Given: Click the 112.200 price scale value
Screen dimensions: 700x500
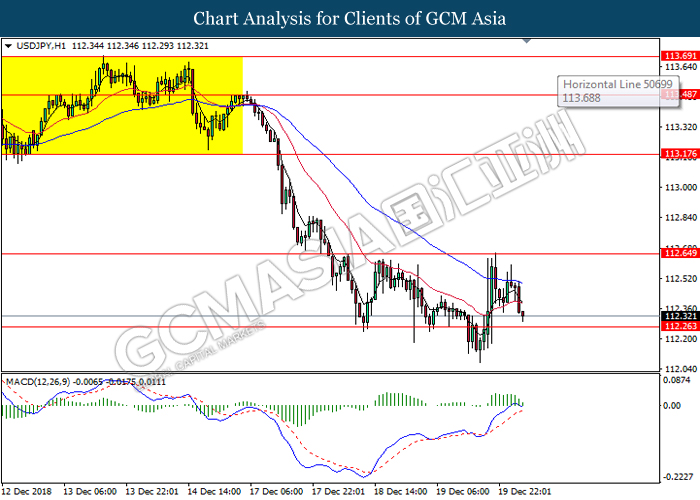Looking at the screenshot, I should pos(681,339).
